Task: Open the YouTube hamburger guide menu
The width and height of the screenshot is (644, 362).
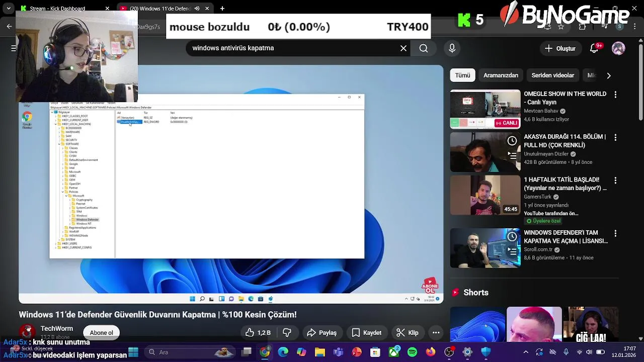Action: [x=14, y=48]
